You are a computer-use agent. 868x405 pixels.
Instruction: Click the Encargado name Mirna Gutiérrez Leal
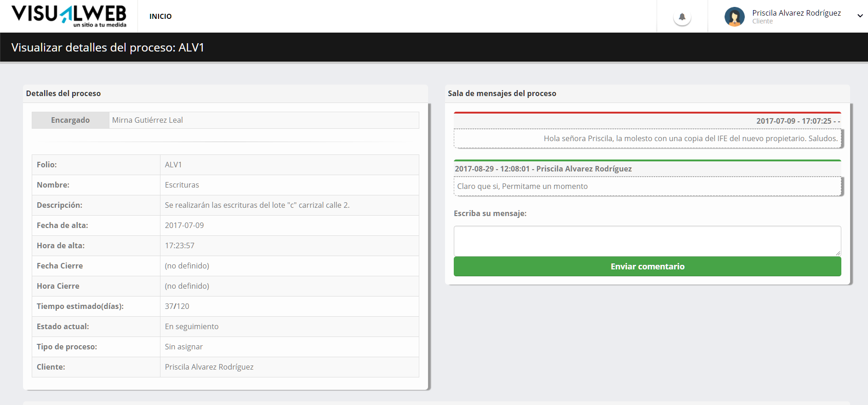pyautogui.click(x=148, y=120)
